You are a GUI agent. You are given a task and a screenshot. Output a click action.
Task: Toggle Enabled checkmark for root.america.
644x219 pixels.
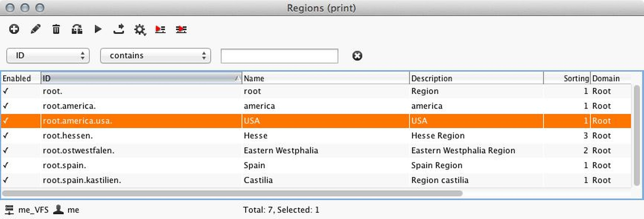6,106
